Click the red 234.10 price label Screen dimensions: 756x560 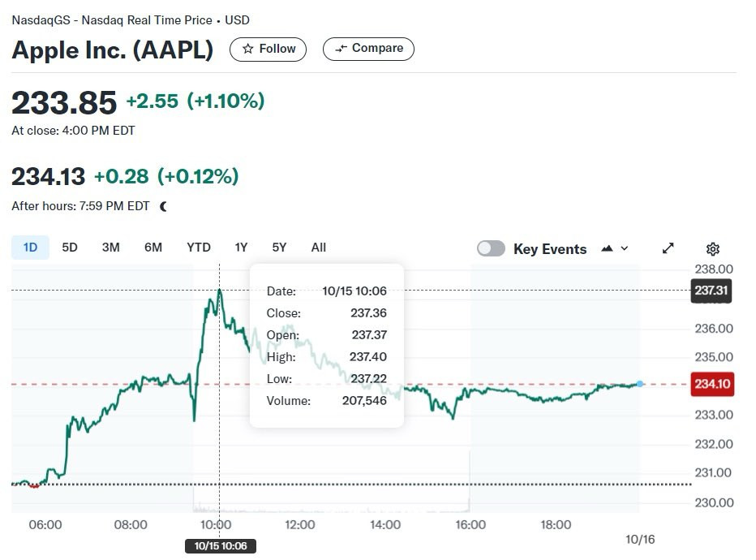[x=712, y=384]
